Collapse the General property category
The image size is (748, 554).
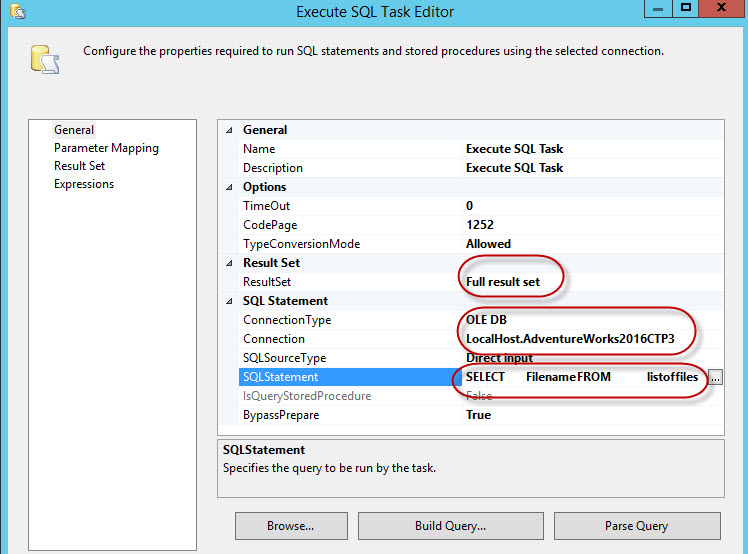(229, 130)
